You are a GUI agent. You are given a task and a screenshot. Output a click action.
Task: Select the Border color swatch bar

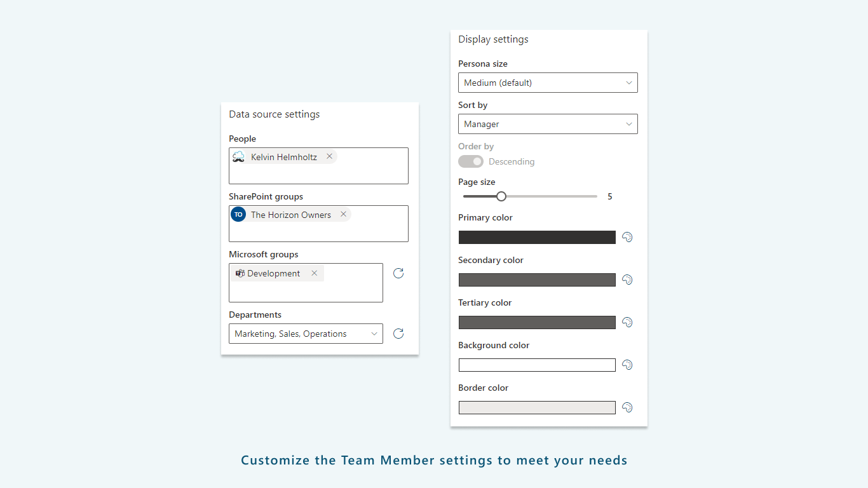(x=537, y=407)
